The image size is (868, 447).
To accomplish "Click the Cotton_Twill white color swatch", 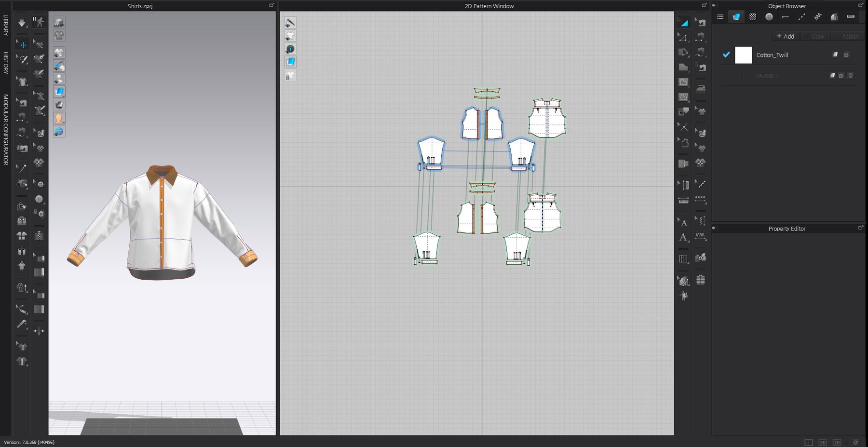I will coord(744,54).
